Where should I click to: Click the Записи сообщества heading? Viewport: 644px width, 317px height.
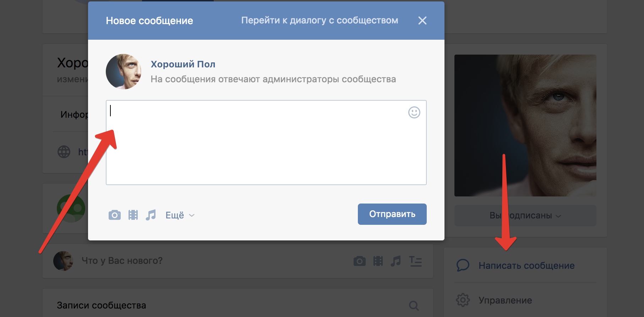tap(102, 305)
